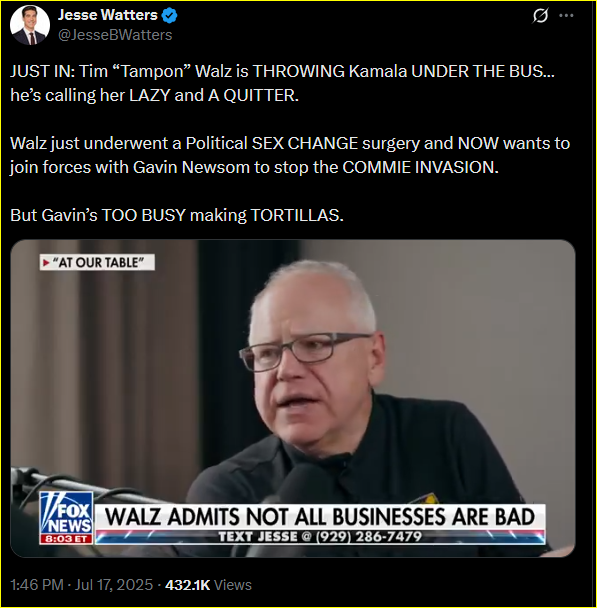Open the Grok slashed-circle icon
Screen dimensions: 597x608
point(540,16)
